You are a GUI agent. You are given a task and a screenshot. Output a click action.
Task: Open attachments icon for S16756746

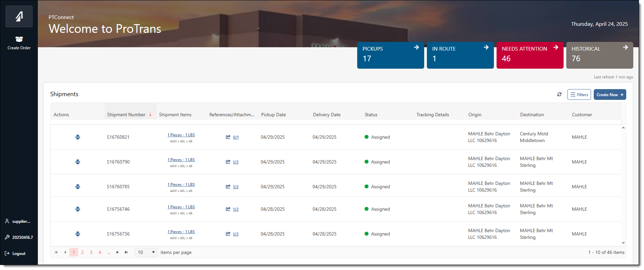click(x=228, y=209)
